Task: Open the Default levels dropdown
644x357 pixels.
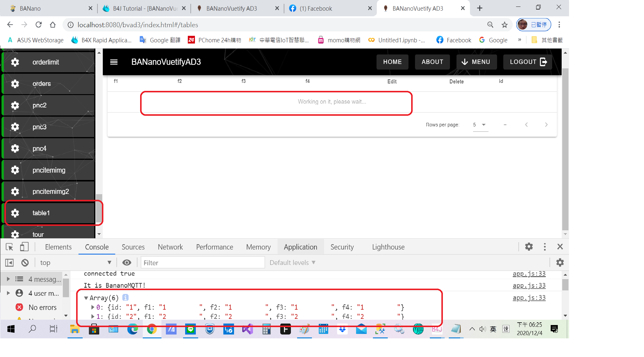Action: pyautogui.click(x=292, y=263)
